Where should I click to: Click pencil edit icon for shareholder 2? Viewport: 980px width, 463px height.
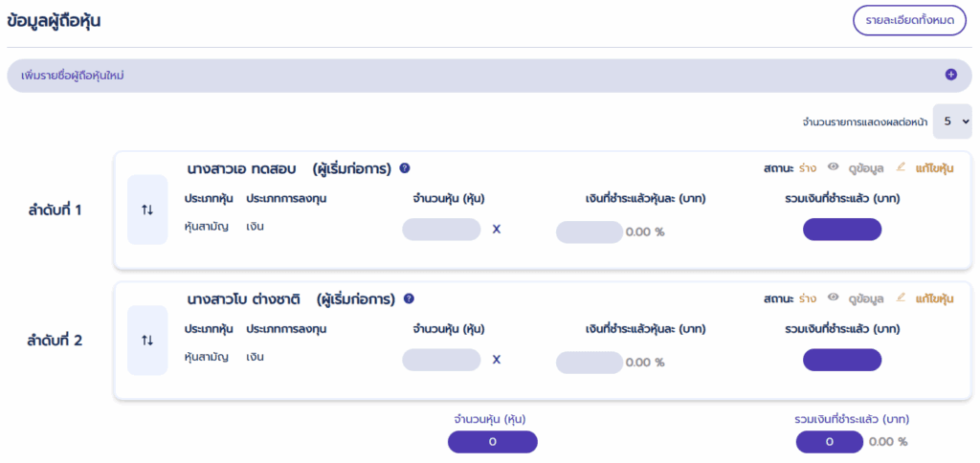[901, 298]
